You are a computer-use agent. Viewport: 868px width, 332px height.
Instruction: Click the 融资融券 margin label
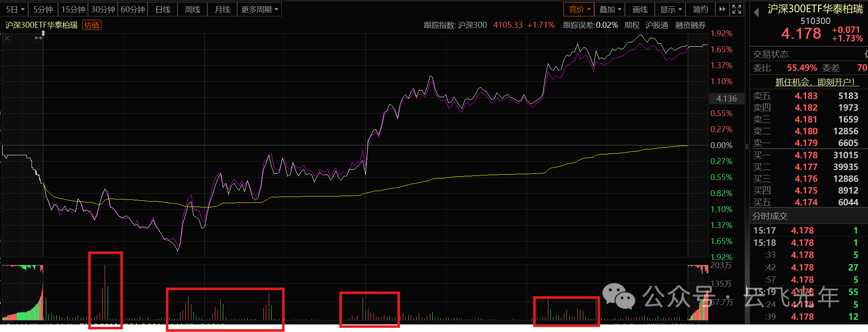coord(691,25)
